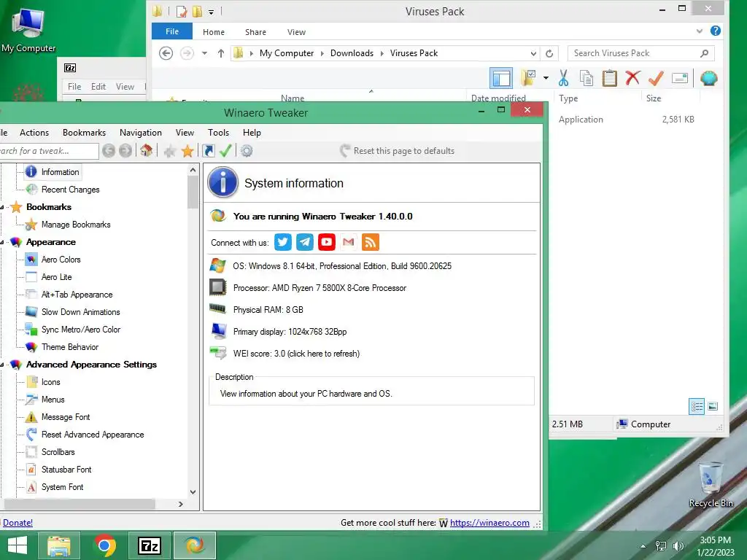The height and width of the screenshot is (560, 747).
Task: Open the quick access toolbar customize dropdown
Action: [x=211, y=12]
